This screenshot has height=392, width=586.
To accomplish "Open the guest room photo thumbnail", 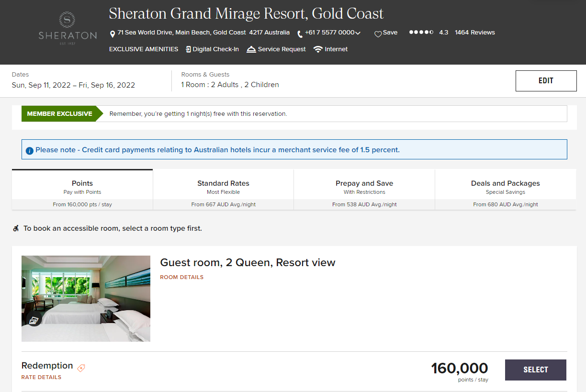I will (x=86, y=299).
